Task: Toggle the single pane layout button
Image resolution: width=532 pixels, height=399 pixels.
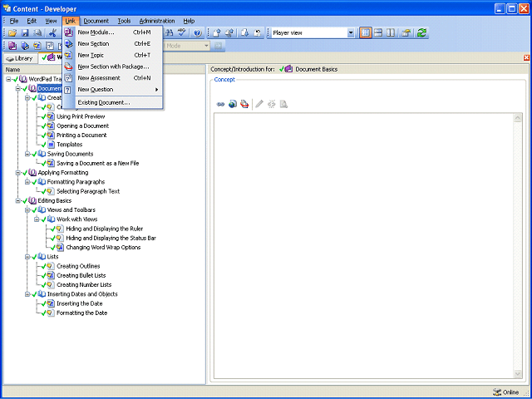Action: pos(366,33)
